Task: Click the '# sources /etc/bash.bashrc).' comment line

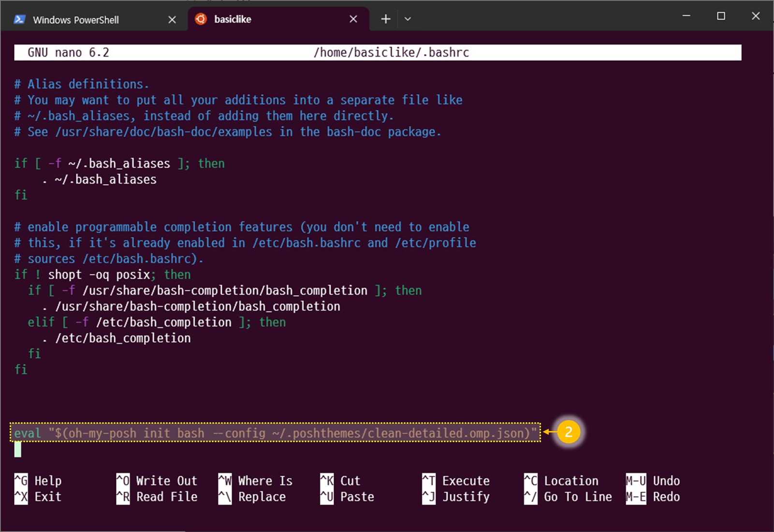Action: (109, 259)
